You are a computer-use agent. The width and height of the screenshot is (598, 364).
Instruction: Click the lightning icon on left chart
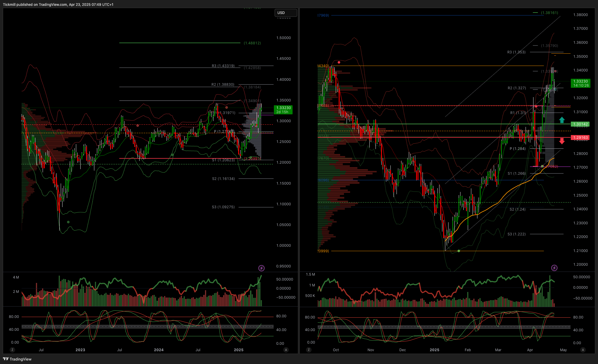261,268
